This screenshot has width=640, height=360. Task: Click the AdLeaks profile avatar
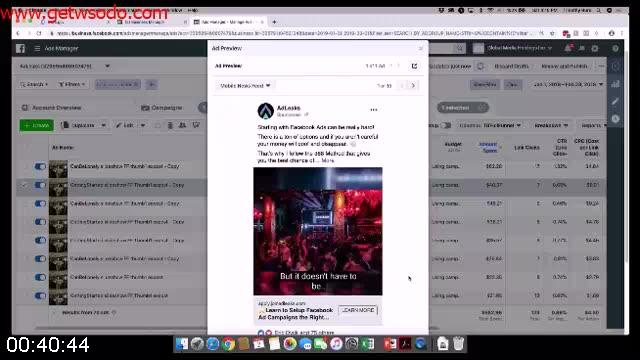pos(266,111)
